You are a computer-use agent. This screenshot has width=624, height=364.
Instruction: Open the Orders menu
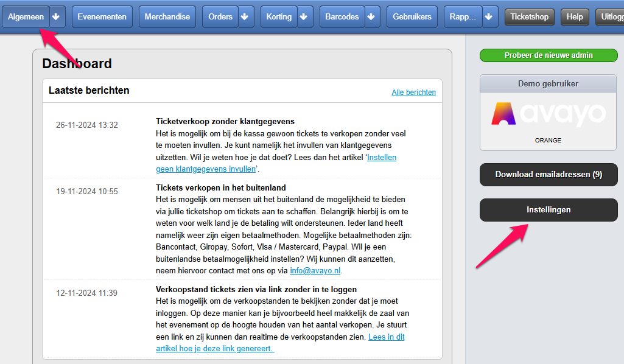pos(220,16)
